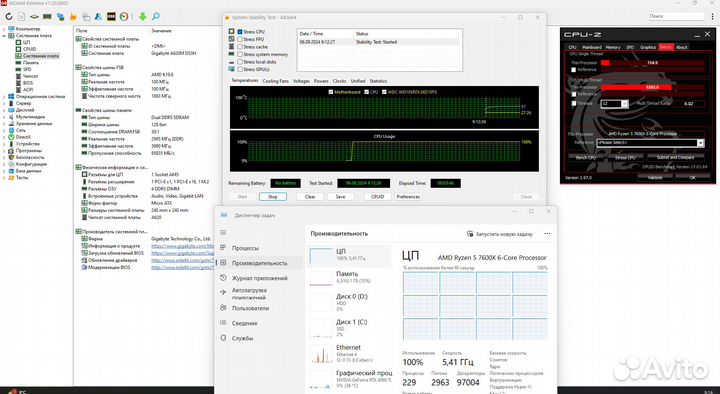This screenshot has height=394, width=720.
Task: Switch to Voltages tab
Action: click(301, 81)
